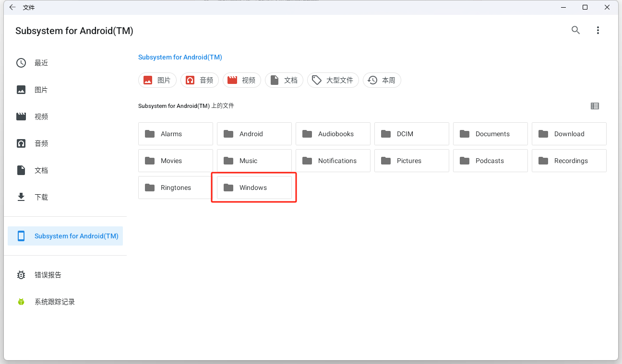Open the Ringtones folder

click(x=176, y=188)
